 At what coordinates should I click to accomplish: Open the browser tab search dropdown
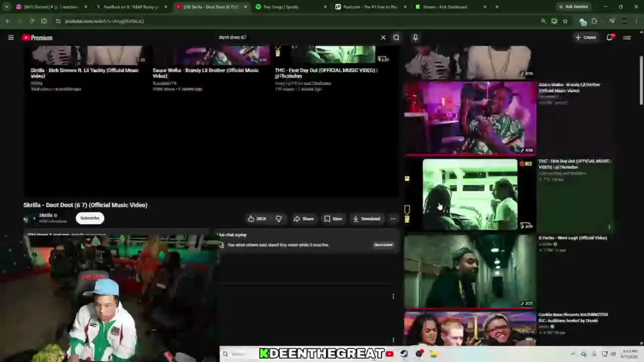coord(7,7)
